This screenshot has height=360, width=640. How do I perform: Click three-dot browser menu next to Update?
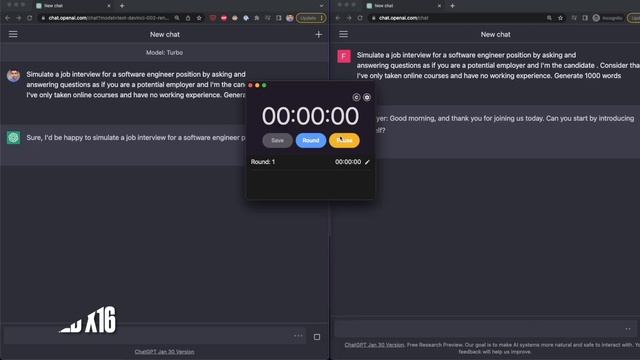[322, 18]
